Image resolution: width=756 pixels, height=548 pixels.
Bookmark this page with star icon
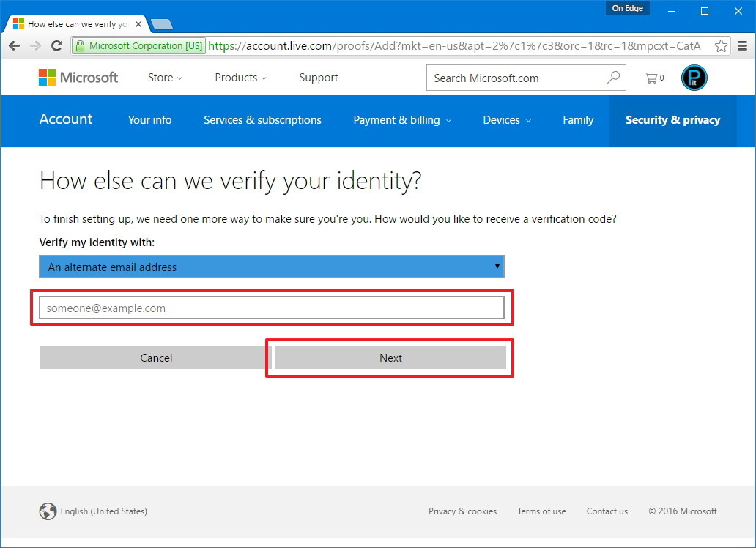point(721,46)
